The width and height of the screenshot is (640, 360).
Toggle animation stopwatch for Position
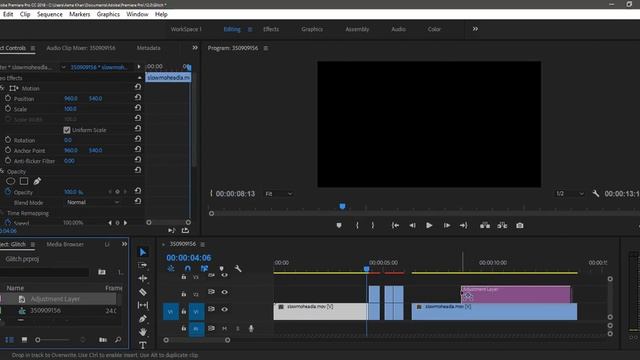[x=8, y=98]
